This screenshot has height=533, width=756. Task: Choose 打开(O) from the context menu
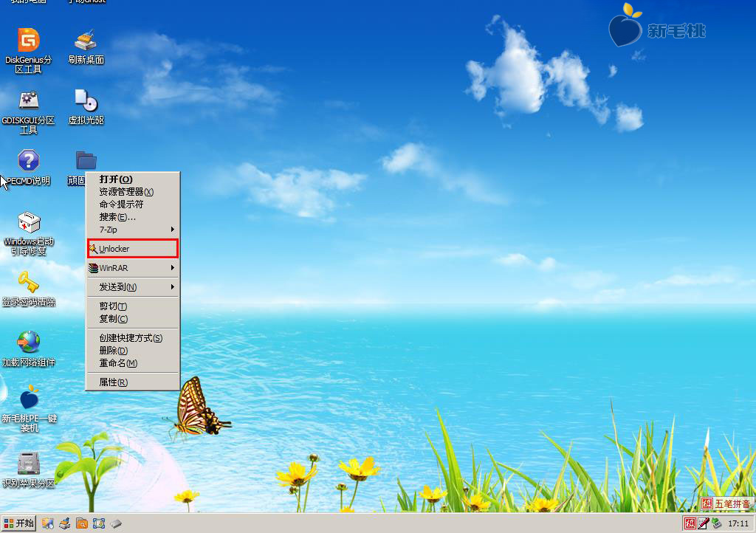(133, 179)
